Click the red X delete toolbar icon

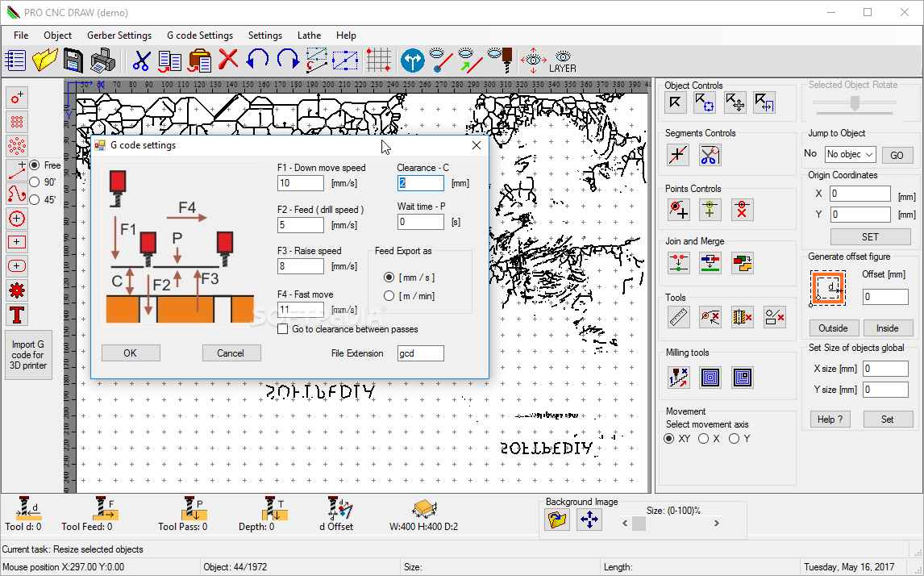[228, 61]
